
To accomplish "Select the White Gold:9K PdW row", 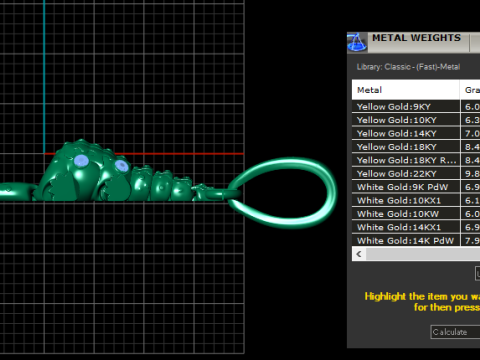I will coord(416,187).
